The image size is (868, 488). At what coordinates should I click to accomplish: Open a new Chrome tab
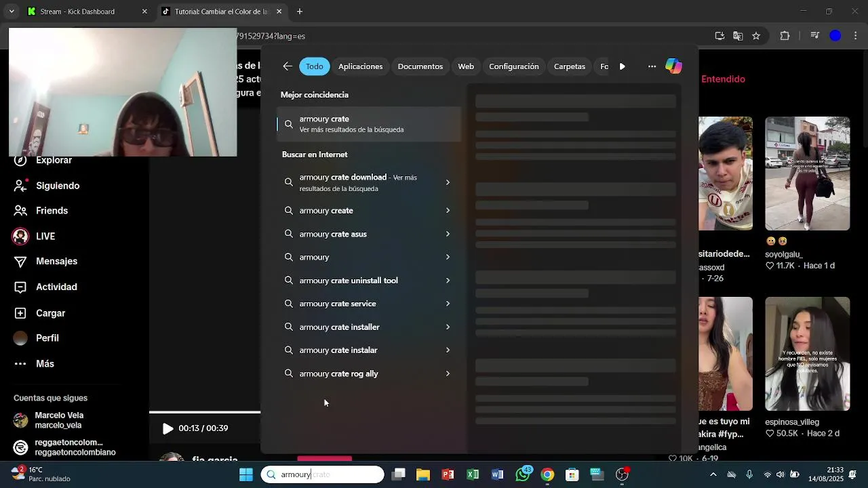click(300, 12)
